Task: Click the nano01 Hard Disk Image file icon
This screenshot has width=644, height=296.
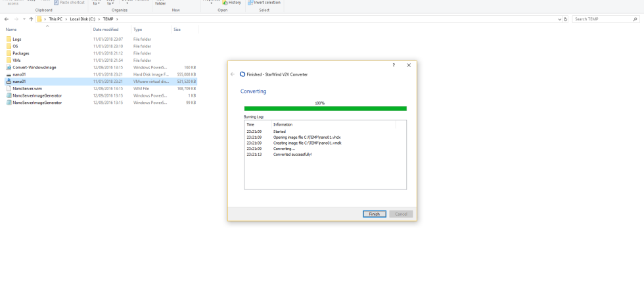Action: coord(9,74)
